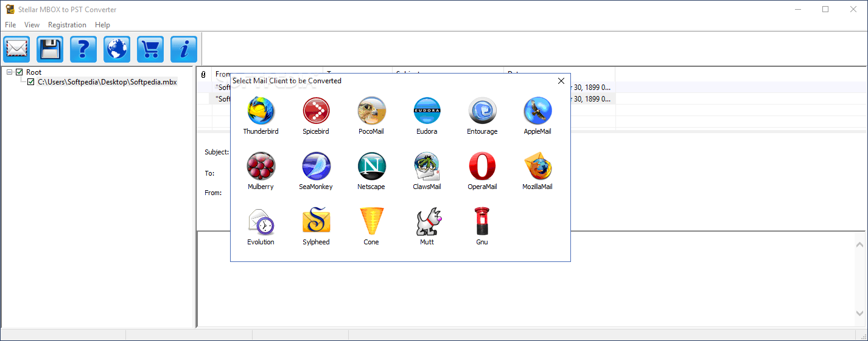Click the attachment column header
The image size is (868, 341).
pos(204,74)
